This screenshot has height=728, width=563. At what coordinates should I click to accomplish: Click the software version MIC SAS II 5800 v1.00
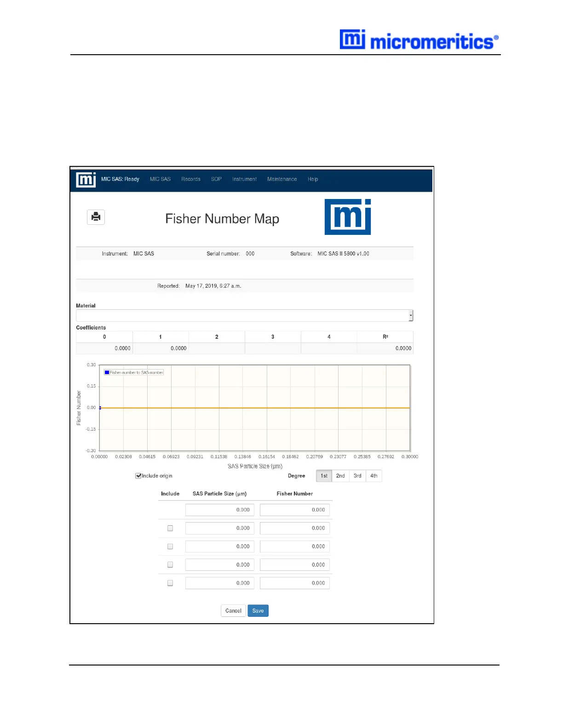343,254
